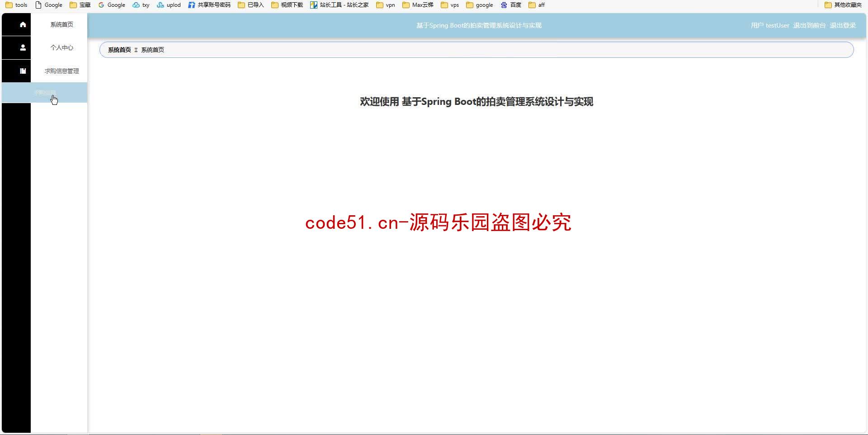Click bold 系统首页 in the breadcrumb

(119, 50)
